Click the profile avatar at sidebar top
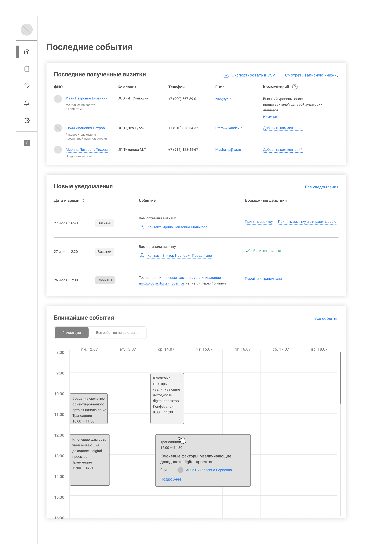This screenshot has width=392, height=560. pos(27,30)
